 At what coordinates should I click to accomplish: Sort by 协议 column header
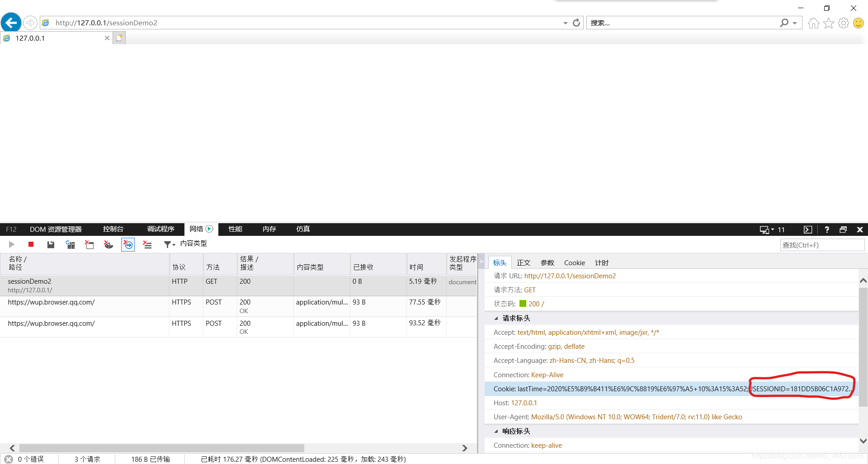coord(186,263)
